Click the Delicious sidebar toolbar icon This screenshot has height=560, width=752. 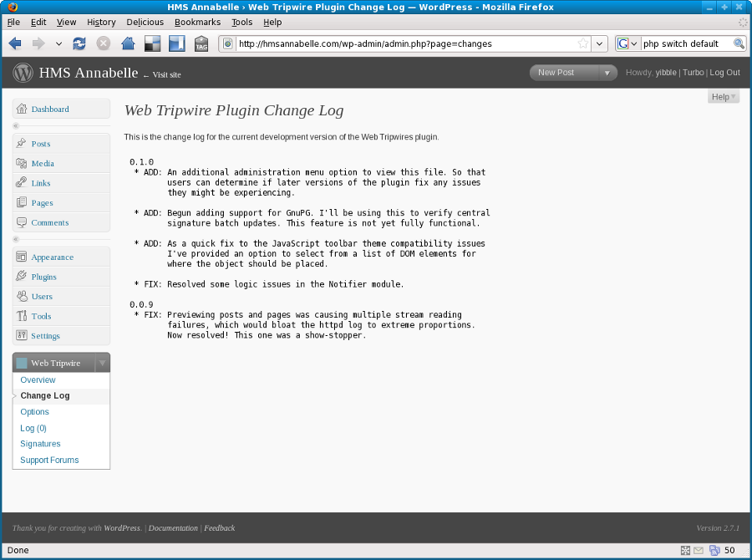(x=177, y=43)
